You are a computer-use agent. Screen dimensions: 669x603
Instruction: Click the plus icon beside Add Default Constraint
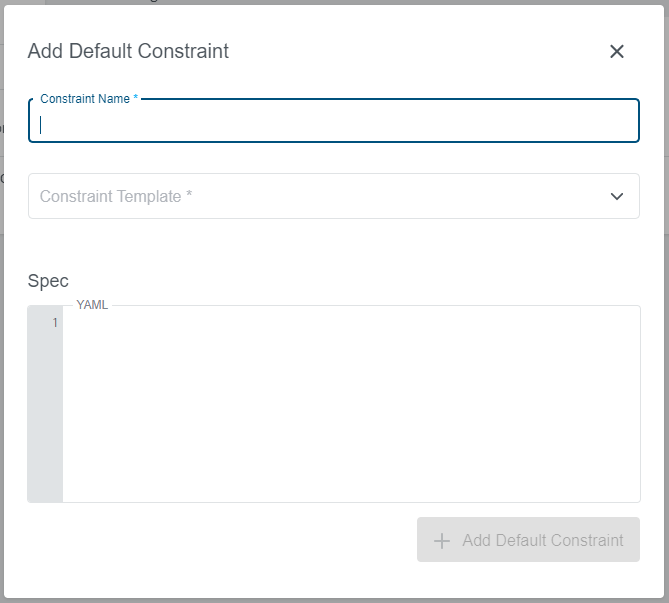click(x=441, y=541)
